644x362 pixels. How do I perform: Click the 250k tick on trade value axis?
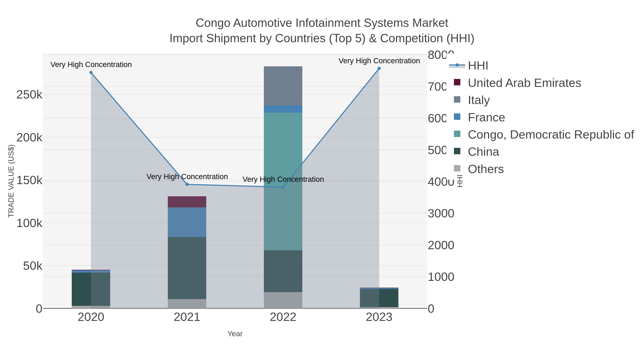click(29, 95)
